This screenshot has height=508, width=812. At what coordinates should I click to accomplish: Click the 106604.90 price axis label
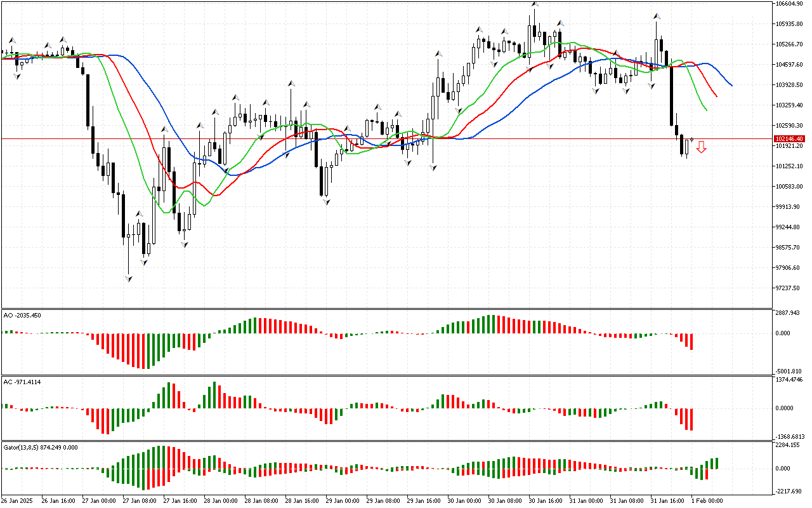789,4
